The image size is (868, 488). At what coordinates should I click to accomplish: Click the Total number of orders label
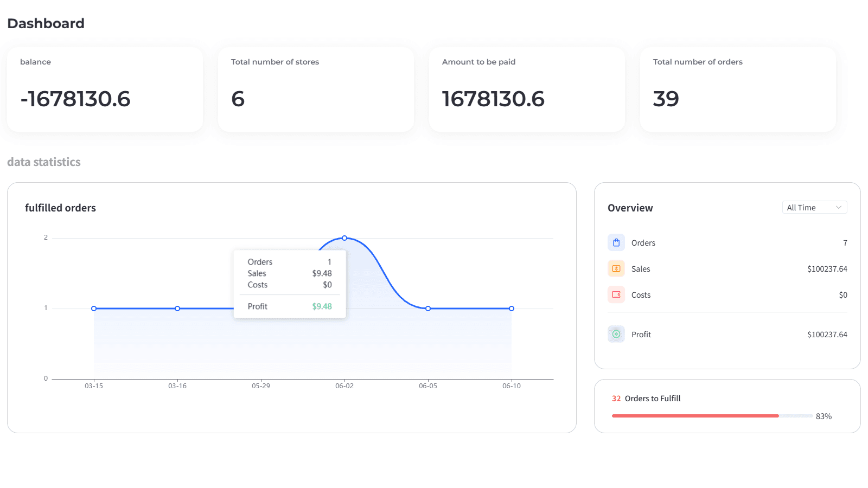pos(698,62)
